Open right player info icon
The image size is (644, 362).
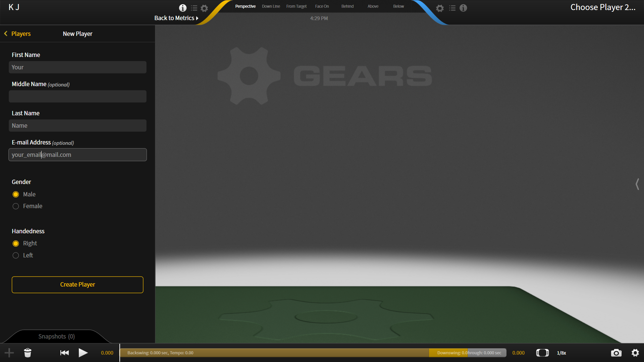pos(463,8)
